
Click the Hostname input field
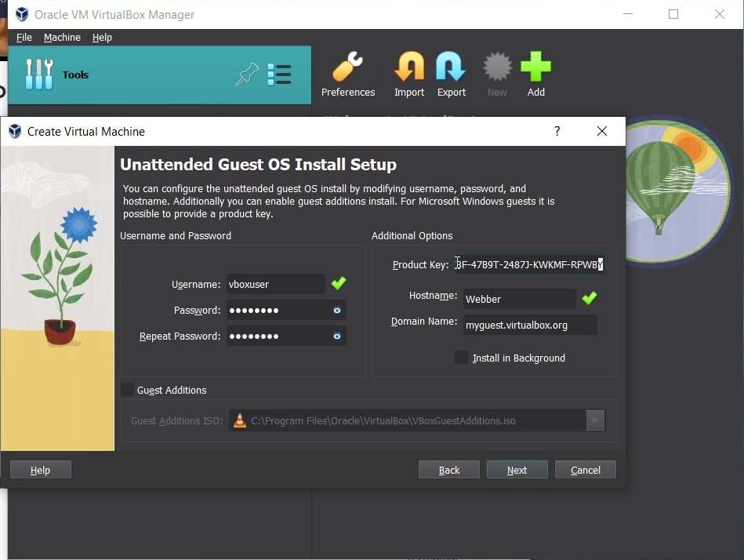518,299
